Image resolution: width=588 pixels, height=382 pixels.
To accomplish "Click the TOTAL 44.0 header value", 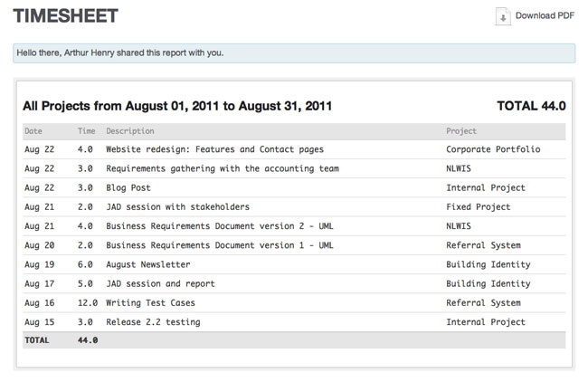I will point(531,106).
